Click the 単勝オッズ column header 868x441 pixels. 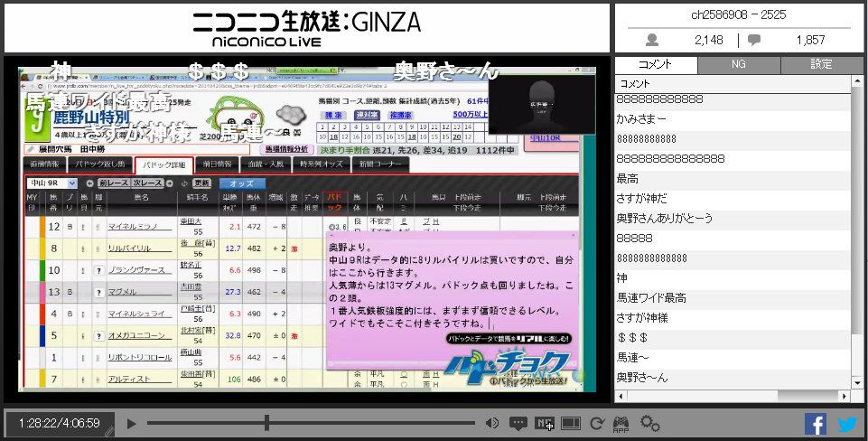point(229,202)
